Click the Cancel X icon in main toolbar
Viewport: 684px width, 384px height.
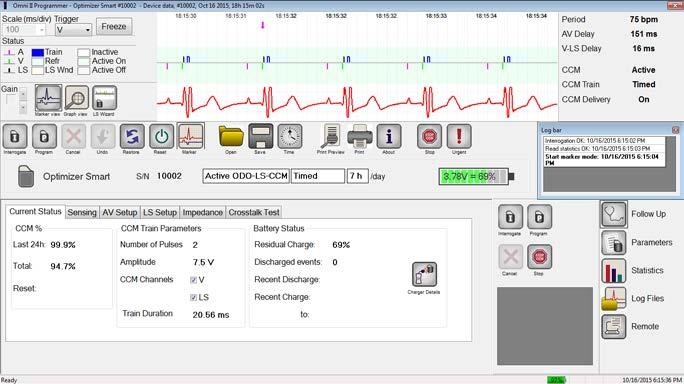coord(73,137)
